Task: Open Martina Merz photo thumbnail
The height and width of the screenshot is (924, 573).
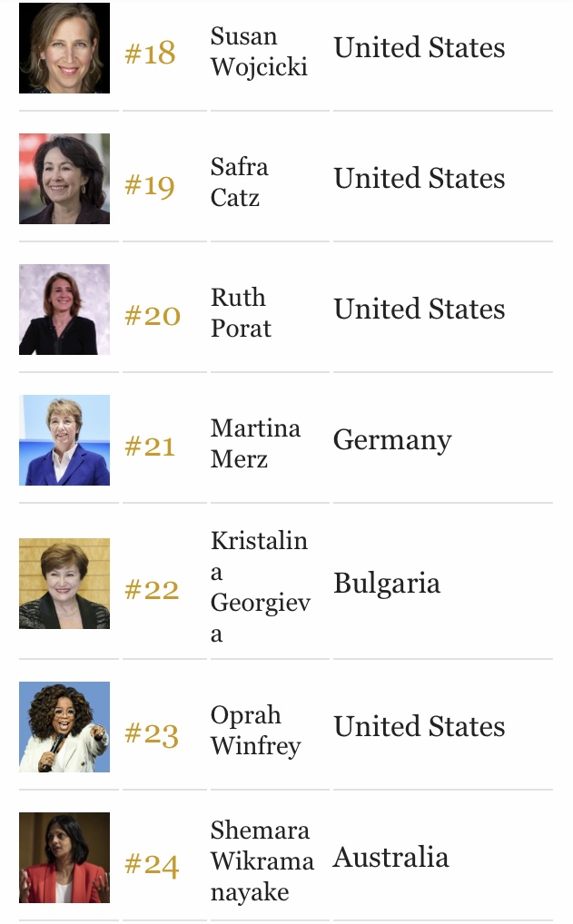Action: (x=64, y=440)
